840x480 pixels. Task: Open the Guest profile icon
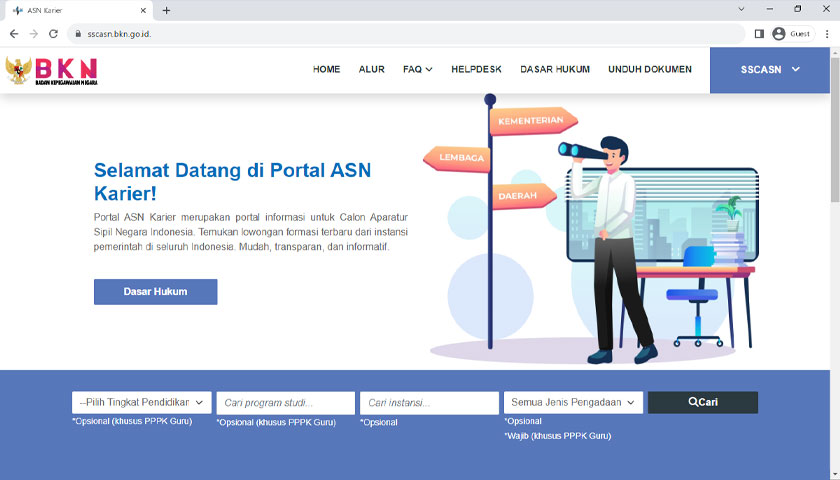click(779, 33)
